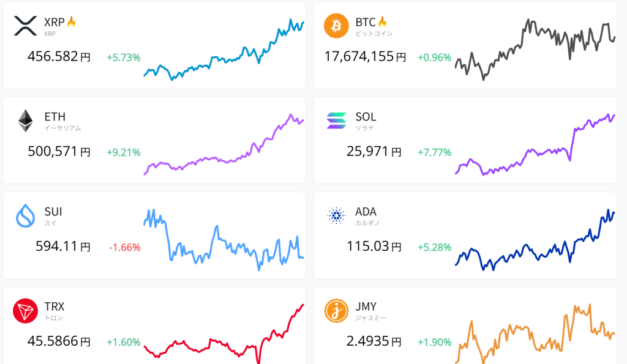Viewport: 627px width, 364px height.
Task: Select the TRX ticker name label
Action: 54,306
